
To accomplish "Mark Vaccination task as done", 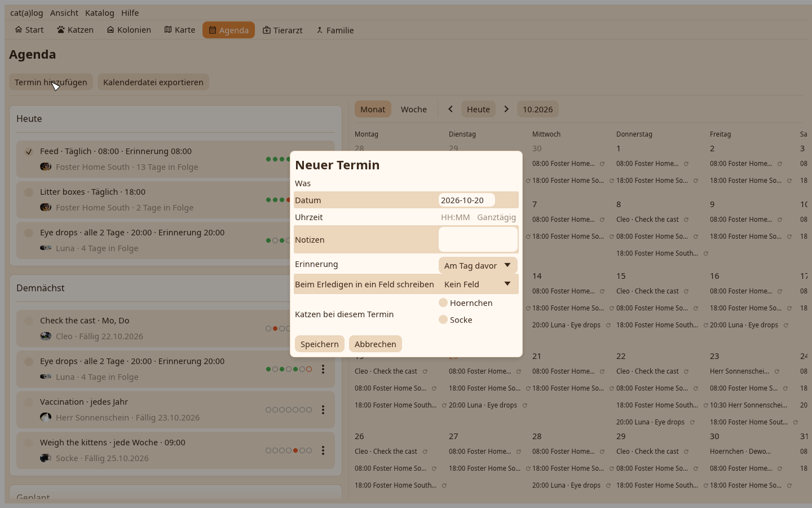I will coord(29,402).
